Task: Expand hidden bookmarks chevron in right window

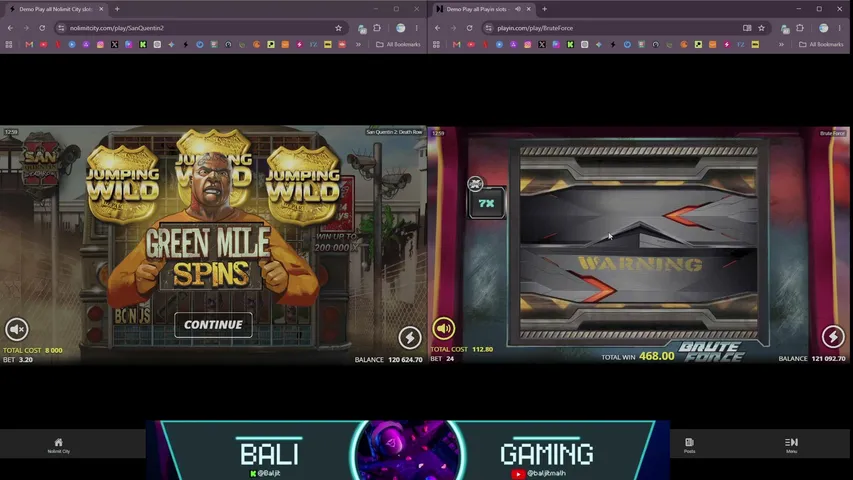Action: click(x=781, y=45)
